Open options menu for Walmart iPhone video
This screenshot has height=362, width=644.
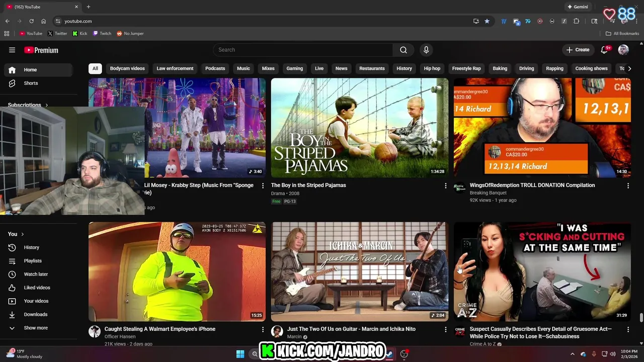coord(263,329)
